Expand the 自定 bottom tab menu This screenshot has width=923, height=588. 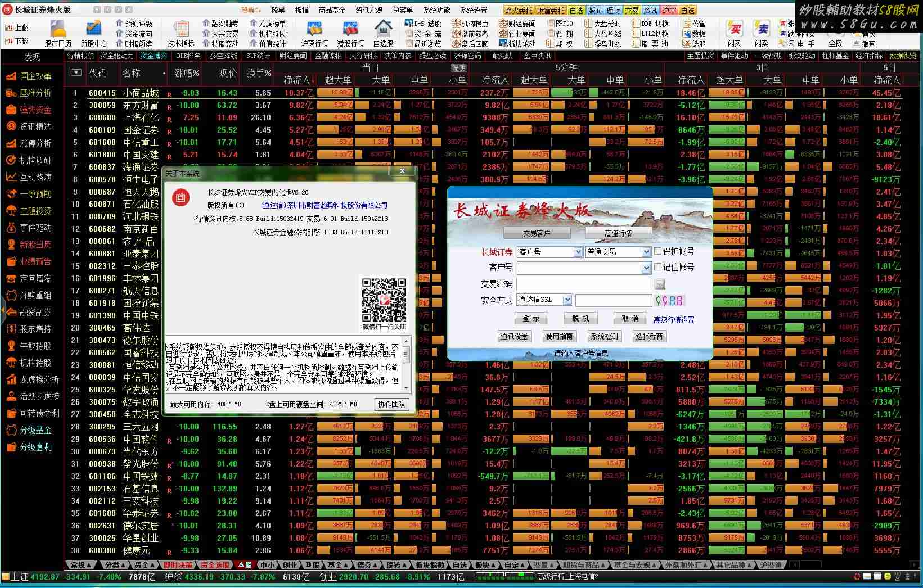coord(515,564)
